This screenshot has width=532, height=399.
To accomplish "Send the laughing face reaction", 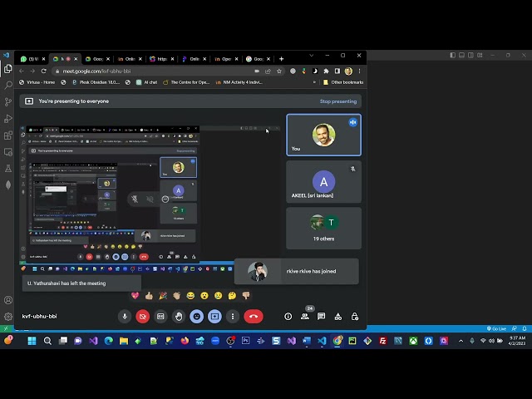I will point(190,296).
